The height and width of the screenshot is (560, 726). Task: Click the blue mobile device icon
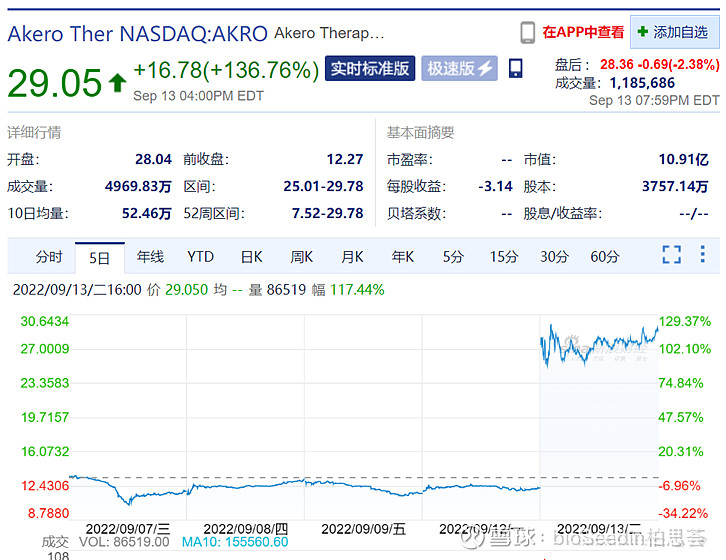click(515, 69)
